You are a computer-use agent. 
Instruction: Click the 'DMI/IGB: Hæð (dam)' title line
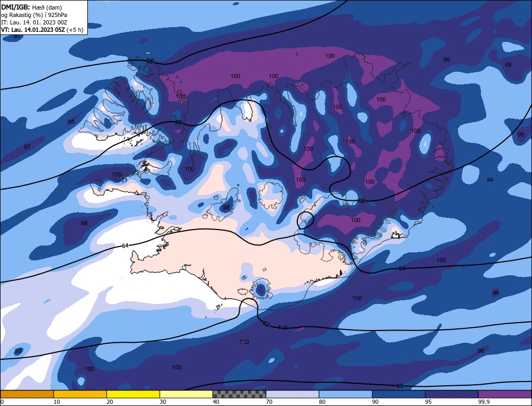[x=31, y=7]
